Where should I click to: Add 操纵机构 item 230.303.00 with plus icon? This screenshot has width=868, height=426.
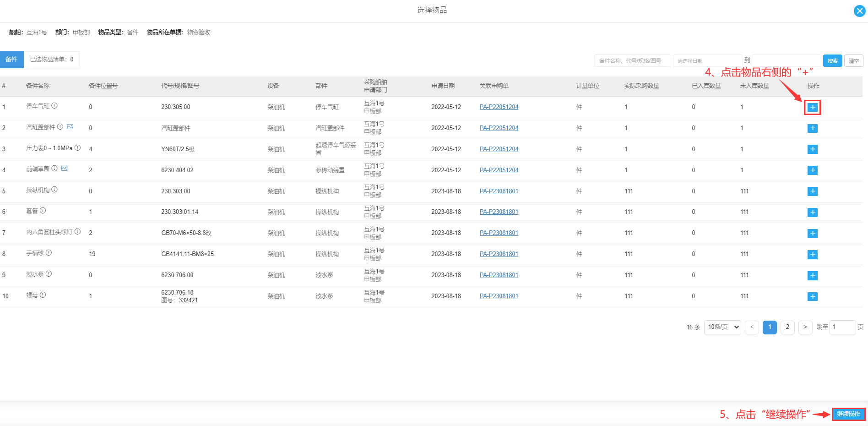812,191
